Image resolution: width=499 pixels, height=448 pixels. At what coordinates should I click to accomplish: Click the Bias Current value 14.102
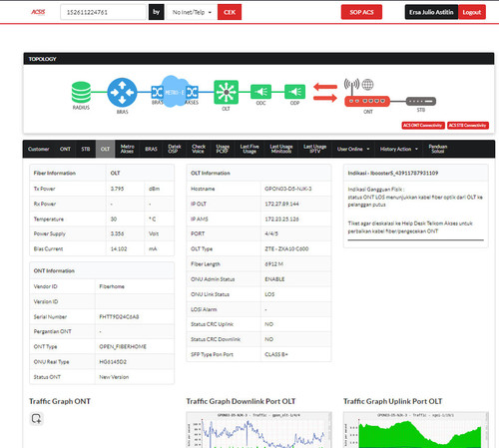coord(119,248)
